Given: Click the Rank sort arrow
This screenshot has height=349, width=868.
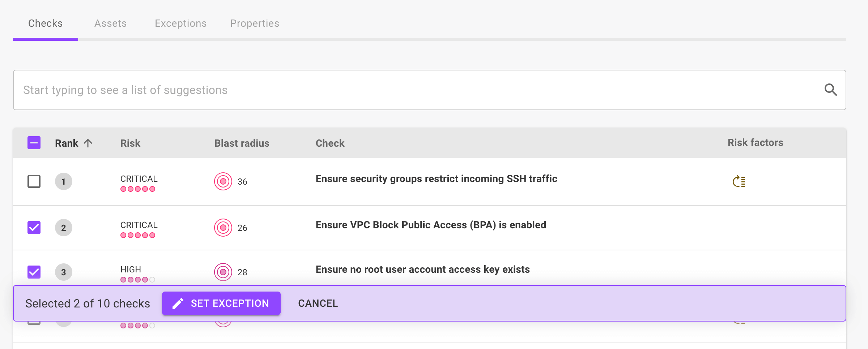Looking at the screenshot, I should tap(88, 143).
